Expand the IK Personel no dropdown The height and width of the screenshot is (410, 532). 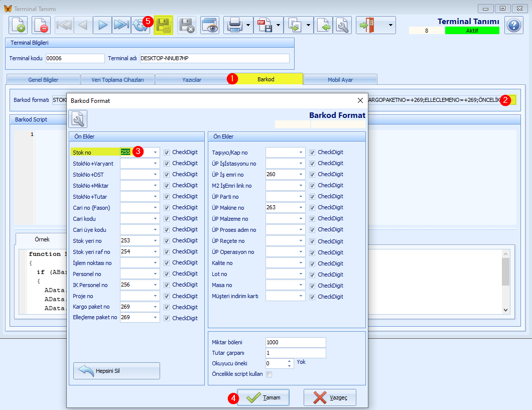(x=156, y=285)
